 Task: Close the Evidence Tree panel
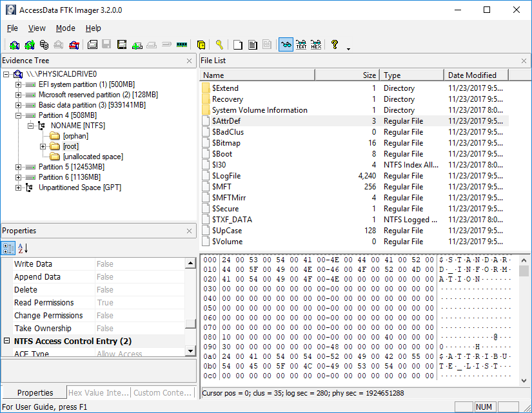tap(190, 61)
